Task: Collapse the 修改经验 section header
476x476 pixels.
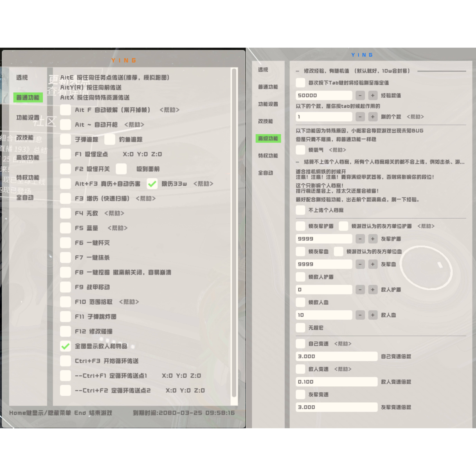Action: pos(297,71)
